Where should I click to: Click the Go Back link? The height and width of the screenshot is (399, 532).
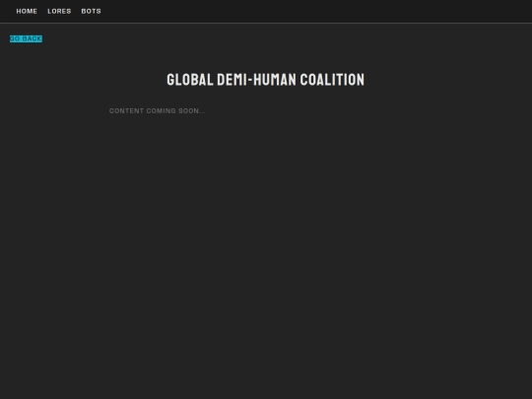[x=26, y=38]
